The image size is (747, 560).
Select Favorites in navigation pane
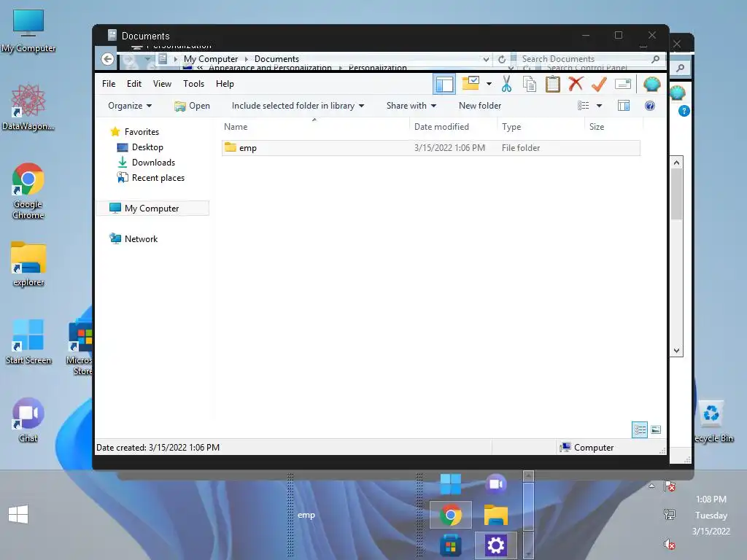pyautogui.click(x=142, y=132)
